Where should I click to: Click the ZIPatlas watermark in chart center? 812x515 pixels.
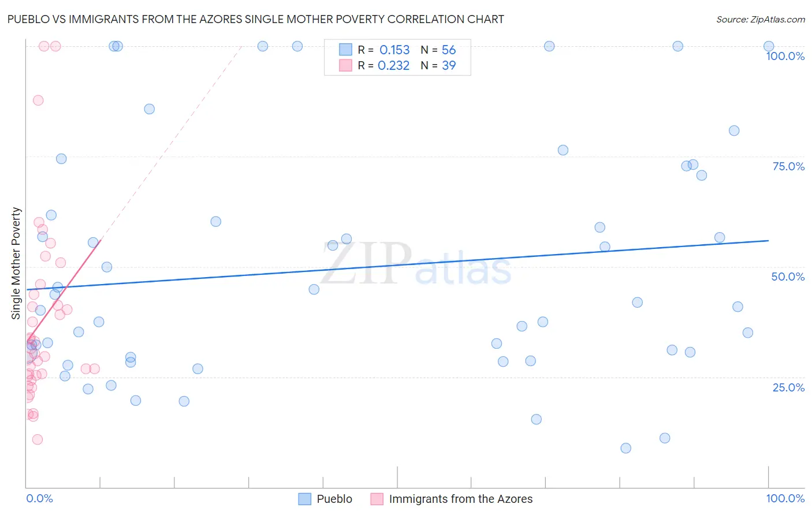[x=416, y=264]
